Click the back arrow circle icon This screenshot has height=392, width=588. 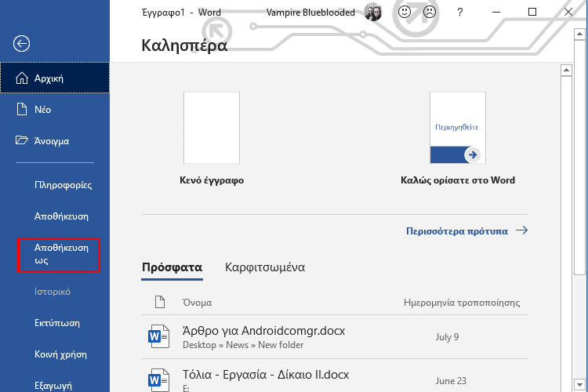pos(21,44)
